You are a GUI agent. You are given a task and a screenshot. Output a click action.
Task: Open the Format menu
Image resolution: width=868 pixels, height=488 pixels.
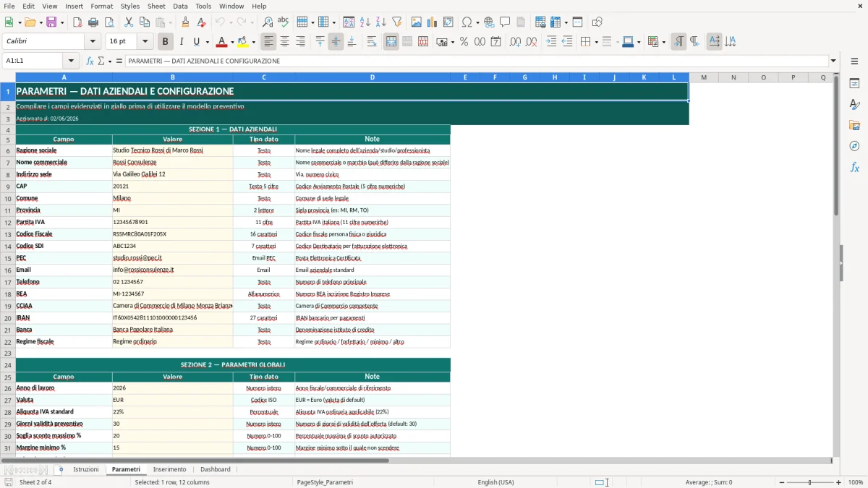101,6
